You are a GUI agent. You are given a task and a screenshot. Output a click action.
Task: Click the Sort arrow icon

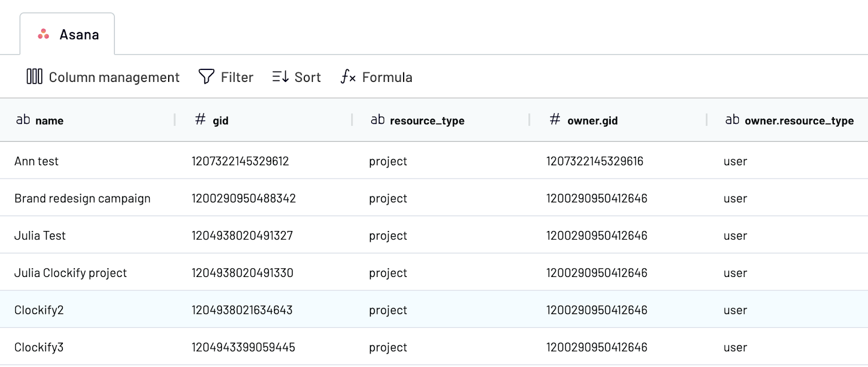[280, 76]
